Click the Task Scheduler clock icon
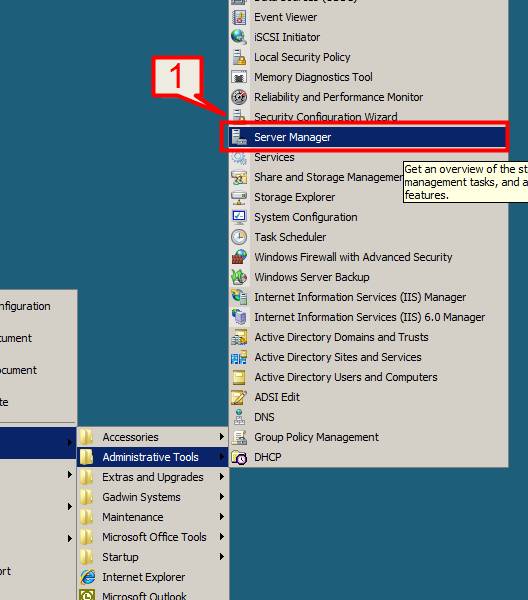The image size is (528, 600). point(239,237)
